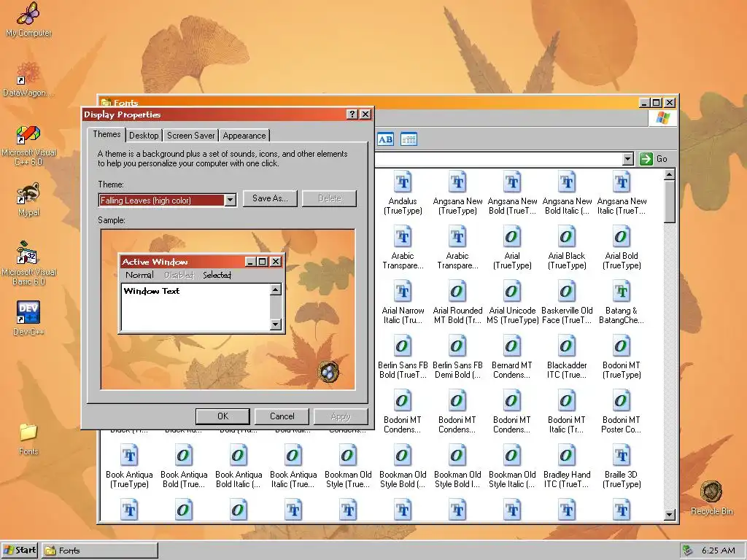Click the Delete theme button
Image resolution: width=747 pixels, height=560 pixels.
click(x=330, y=198)
